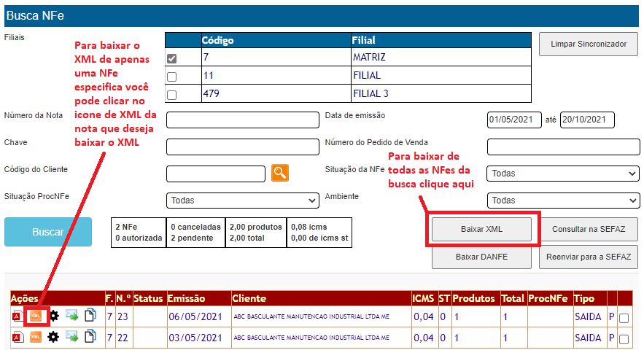
Task: Uncheck the MATRIZ branch checkbox
Action: click(171, 58)
